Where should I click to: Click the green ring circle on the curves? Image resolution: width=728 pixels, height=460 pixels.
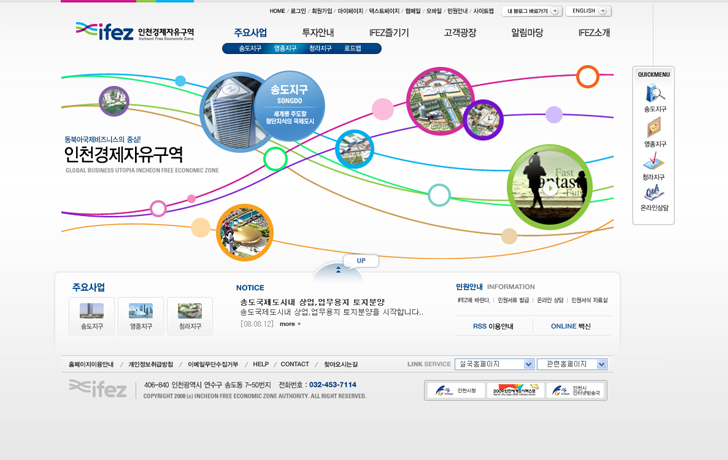pyautogui.click(x=275, y=159)
